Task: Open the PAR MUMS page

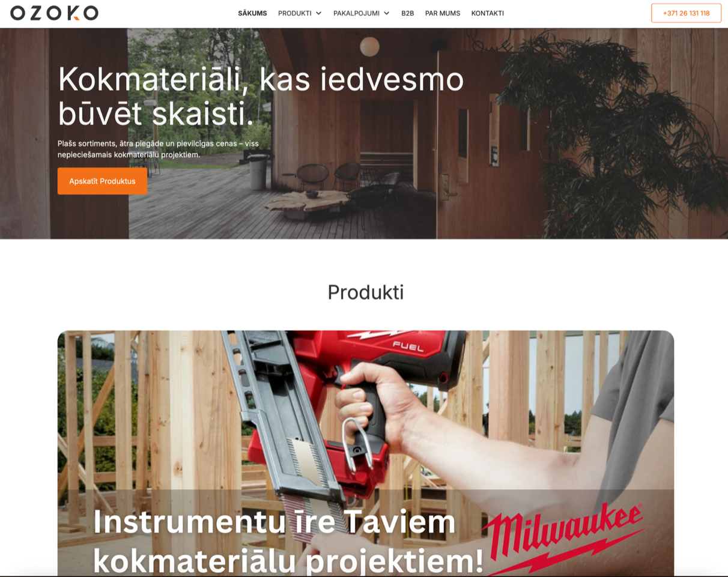Action: pyautogui.click(x=443, y=13)
